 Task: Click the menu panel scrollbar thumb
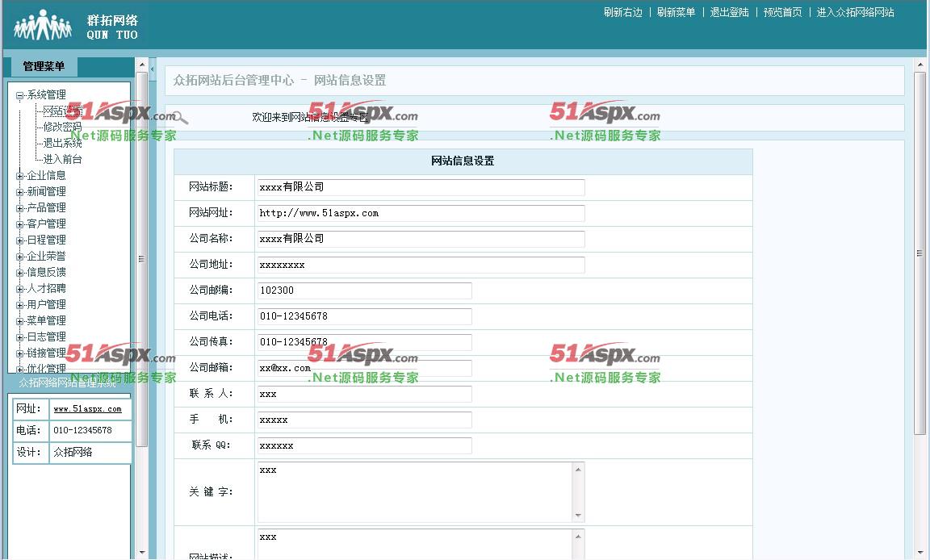(142, 259)
